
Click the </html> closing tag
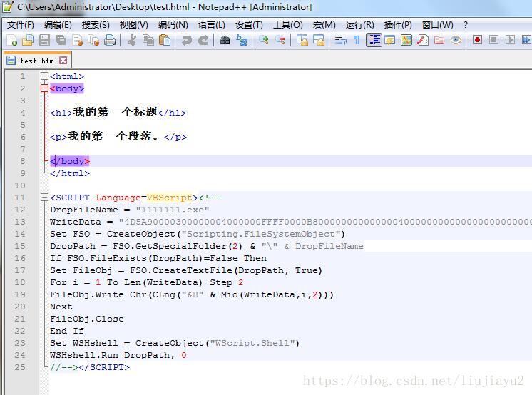coord(70,173)
